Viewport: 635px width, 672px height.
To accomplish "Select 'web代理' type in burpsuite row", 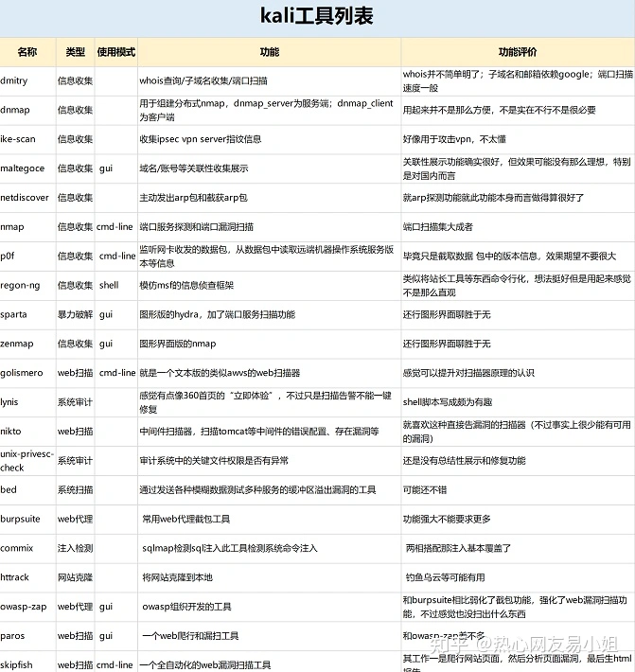I will click(75, 519).
